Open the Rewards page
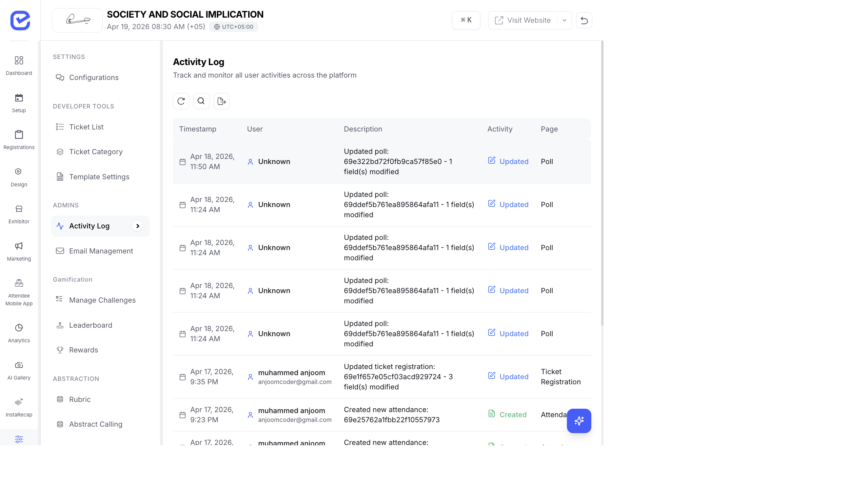This screenshot has width=868, height=488. [x=100, y=350]
